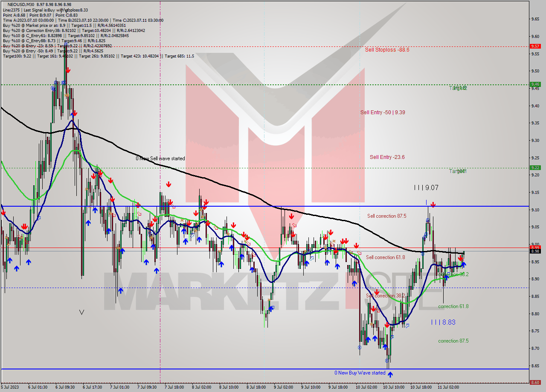
Task: Click the green Target2 label
Action: [x=458, y=88]
